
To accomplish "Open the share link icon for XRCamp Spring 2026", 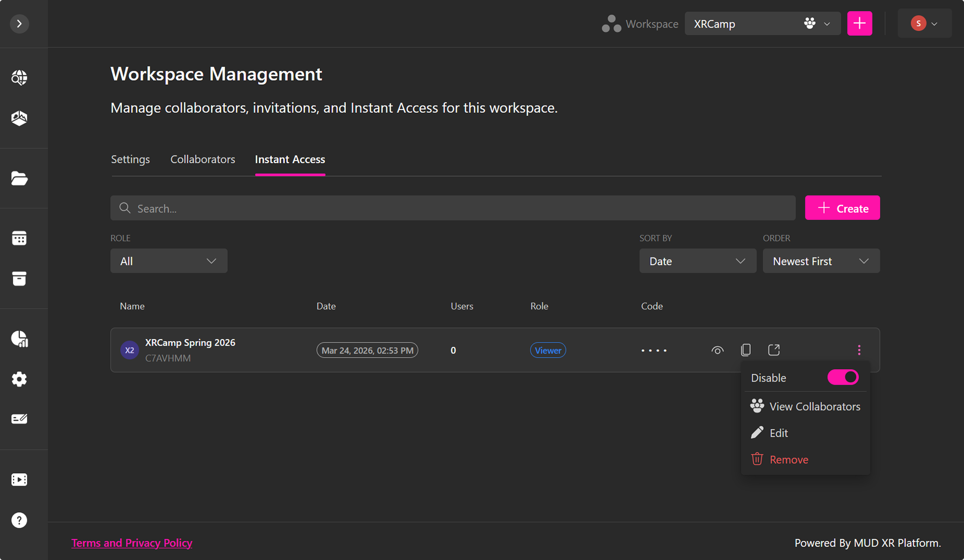I will click(774, 350).
